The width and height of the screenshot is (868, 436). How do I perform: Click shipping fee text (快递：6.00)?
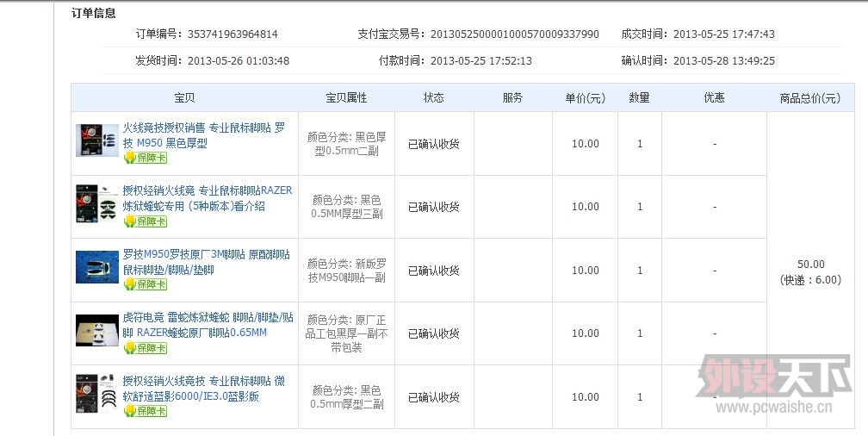tap(811, 280)
